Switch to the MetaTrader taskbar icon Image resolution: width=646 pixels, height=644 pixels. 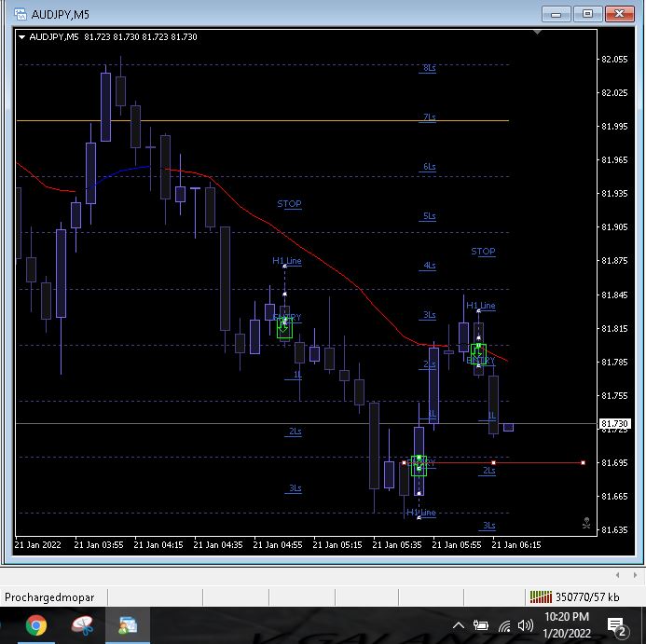(x=128, y=625)
